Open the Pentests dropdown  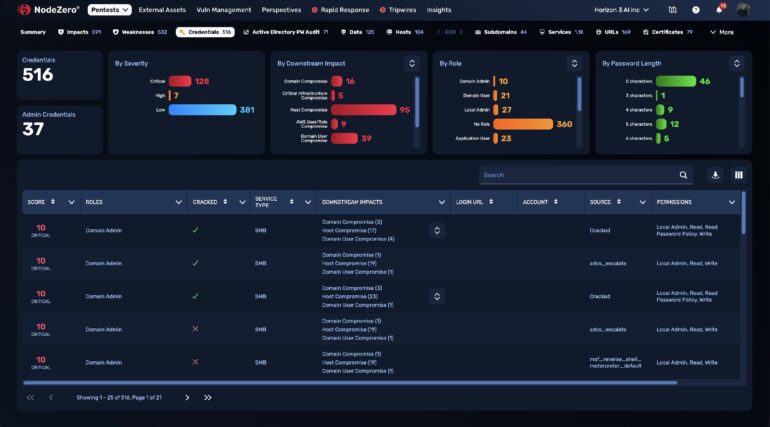[110, 10]
